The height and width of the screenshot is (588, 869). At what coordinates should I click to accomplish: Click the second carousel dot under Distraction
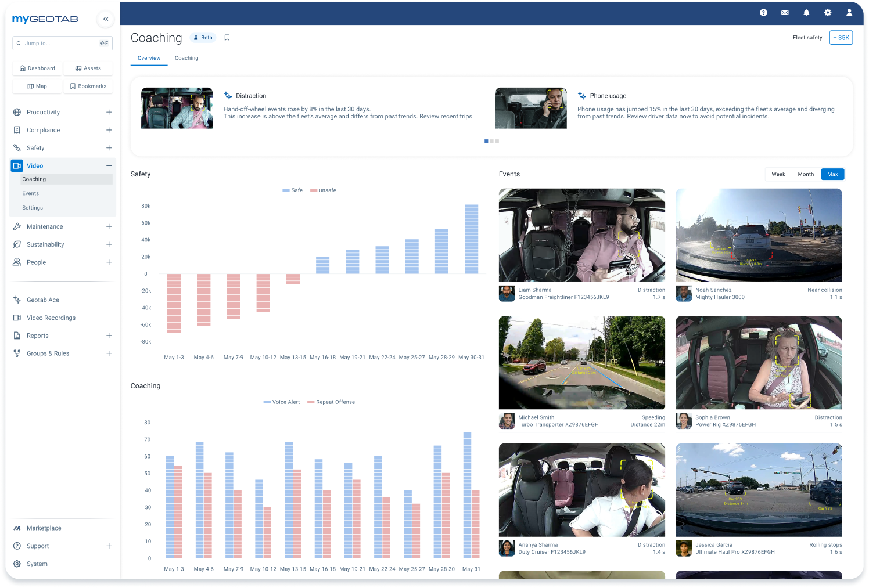coord(491,141)
